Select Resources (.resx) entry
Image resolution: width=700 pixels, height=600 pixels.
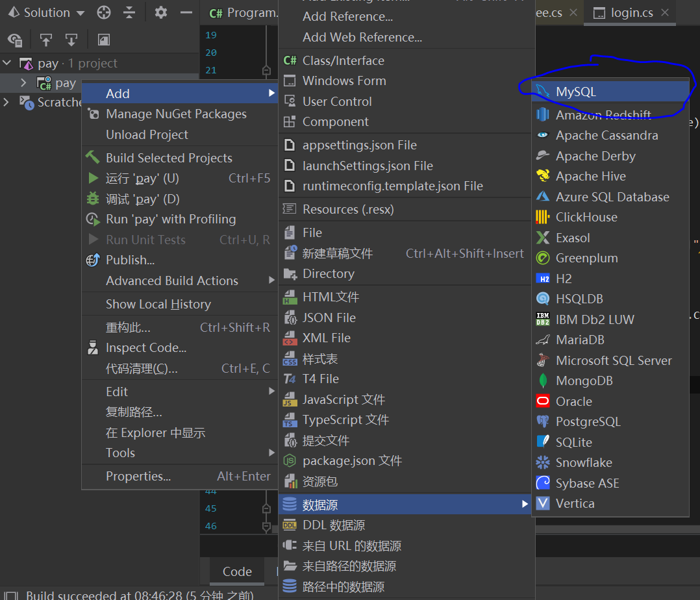click(x=406, y=209)
